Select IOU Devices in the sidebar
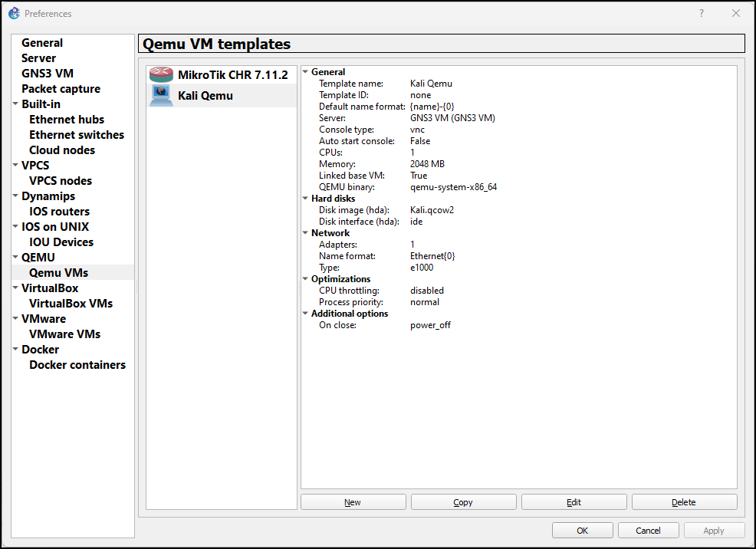The width and height of the screenshot is (756, 549). pyautogui.click(x=61, y=242)
